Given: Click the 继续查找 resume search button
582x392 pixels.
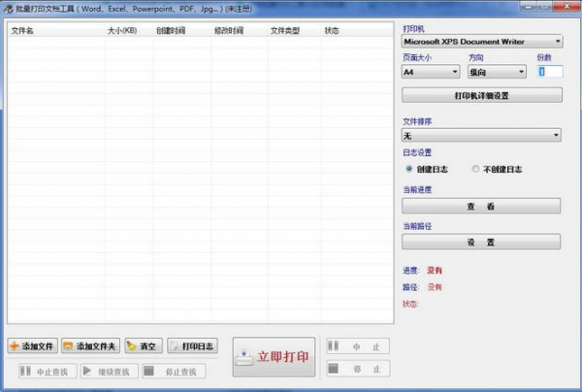Looking at the screenshot, I should tap(109, 371).
